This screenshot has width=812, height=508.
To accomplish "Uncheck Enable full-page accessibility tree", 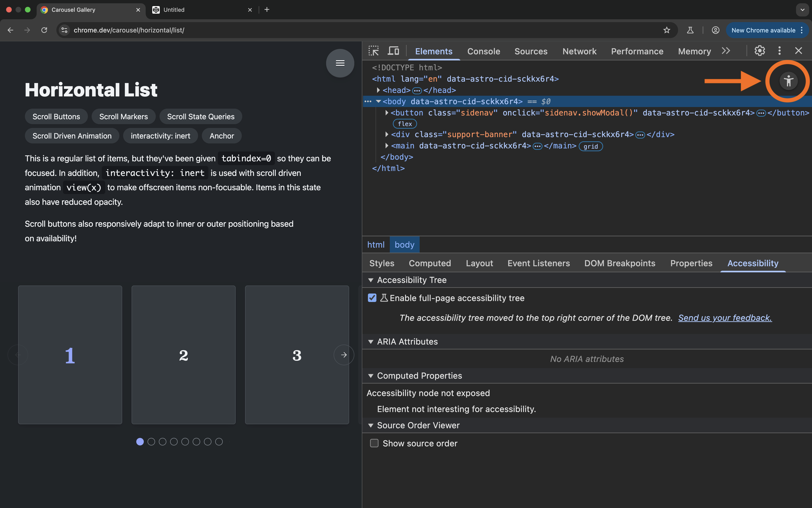I will pyautogui.click(x=372, y=298).
